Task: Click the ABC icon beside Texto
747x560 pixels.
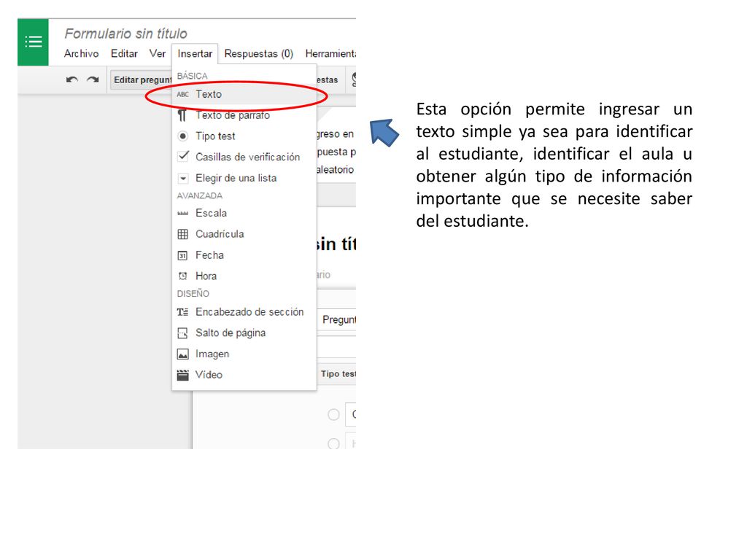Action: click(182, 94)
